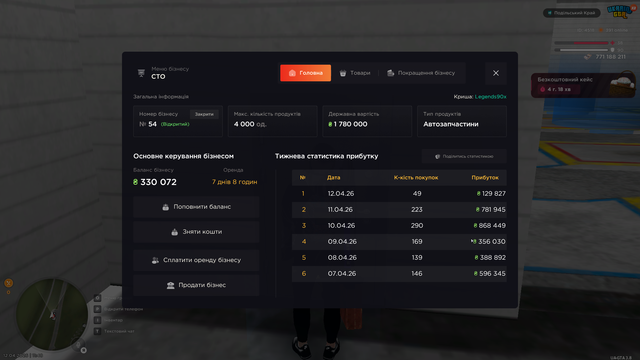Open the Legends90x owner link
The image size is (640, 360).
click(x=490, y=97)
